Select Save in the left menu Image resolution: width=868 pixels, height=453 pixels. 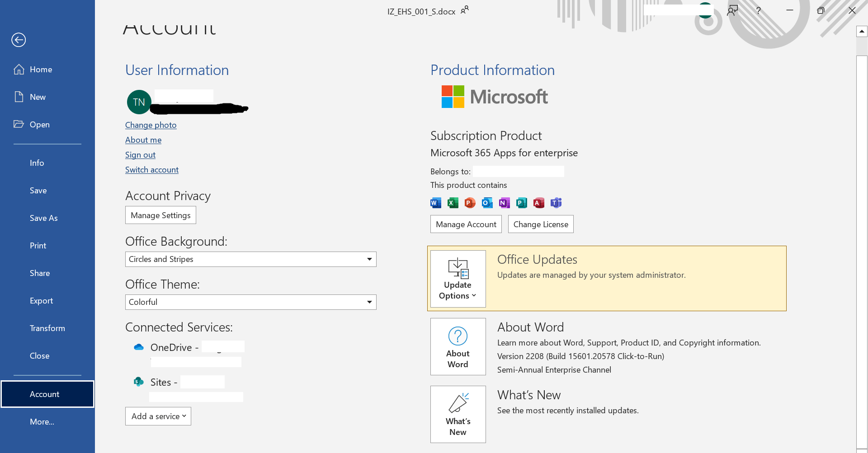(47, 191)
